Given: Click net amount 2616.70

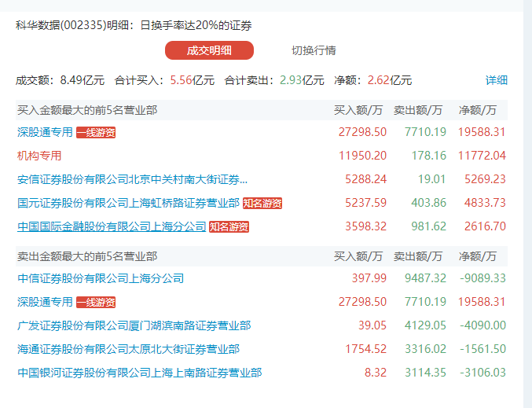Looking at the screenshot, I should (485, 226).
